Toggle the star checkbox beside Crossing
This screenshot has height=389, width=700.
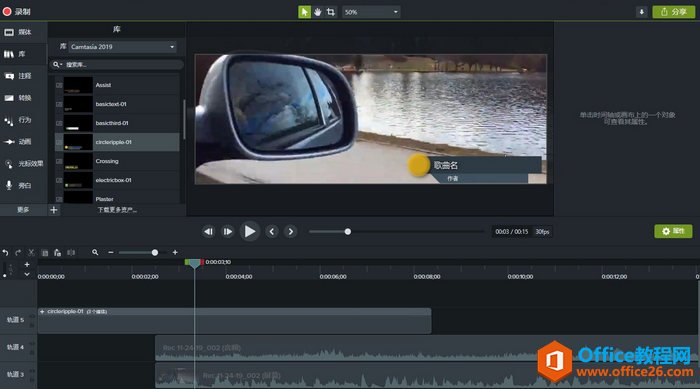[59, 161]
